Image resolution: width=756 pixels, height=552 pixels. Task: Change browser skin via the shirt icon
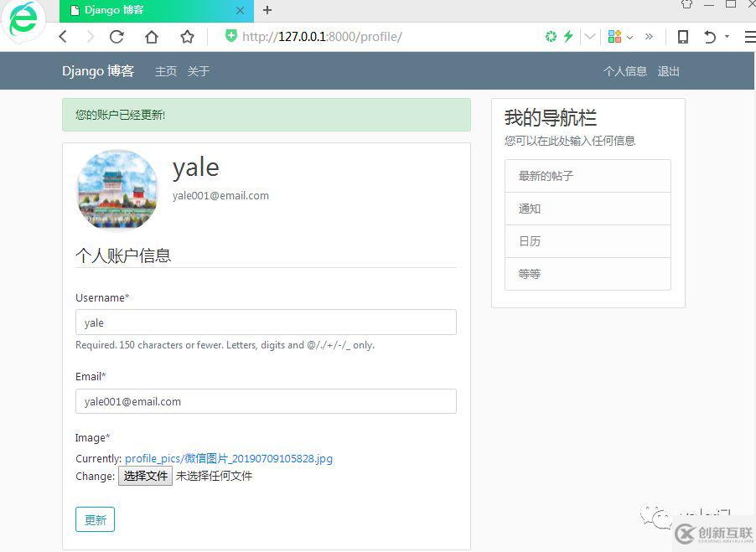pyautogui.click(x=686, y=7)
